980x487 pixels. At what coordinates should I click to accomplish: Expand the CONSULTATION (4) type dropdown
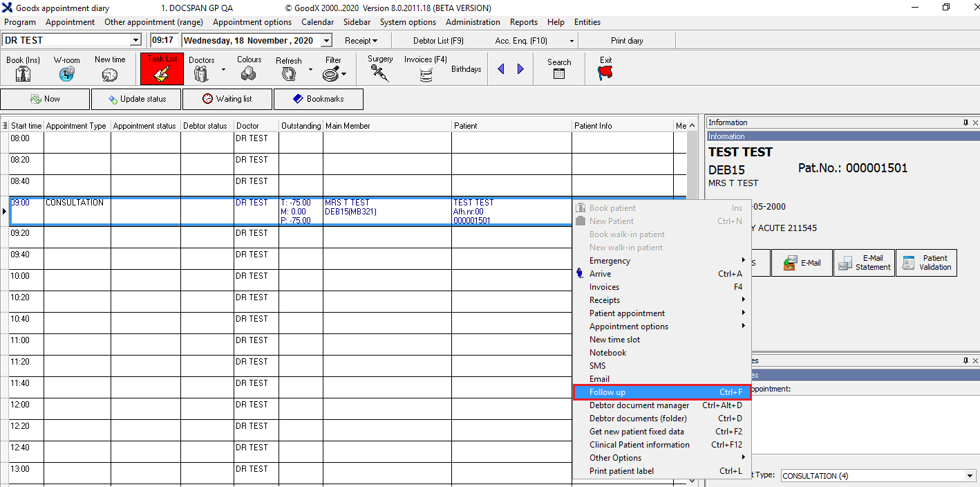(x=970, y=476)
